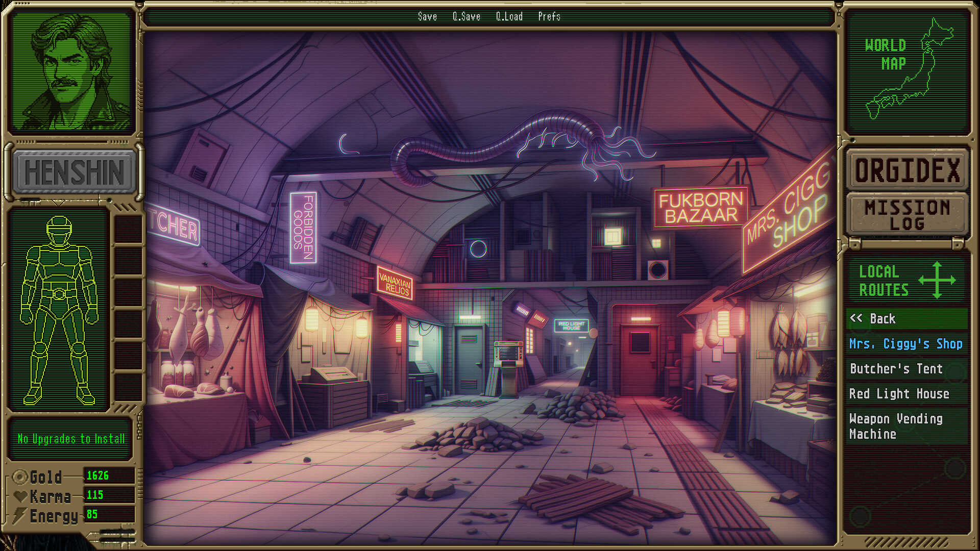
Task: Travel to Butcher's Tent
Action: [906, 369]
